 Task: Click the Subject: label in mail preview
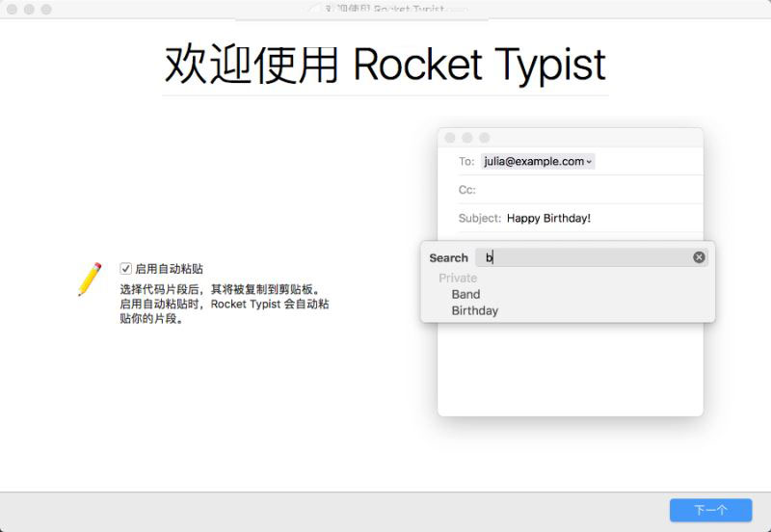pos(479,219)
